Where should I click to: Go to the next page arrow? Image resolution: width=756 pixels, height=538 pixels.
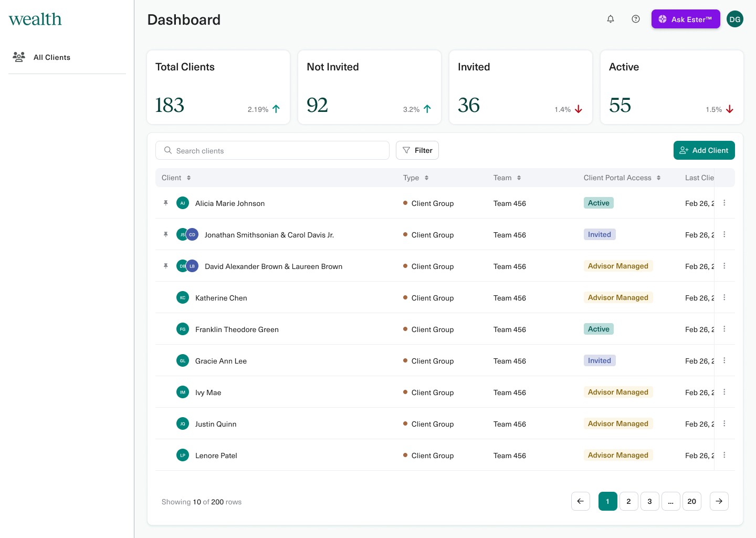719,501
